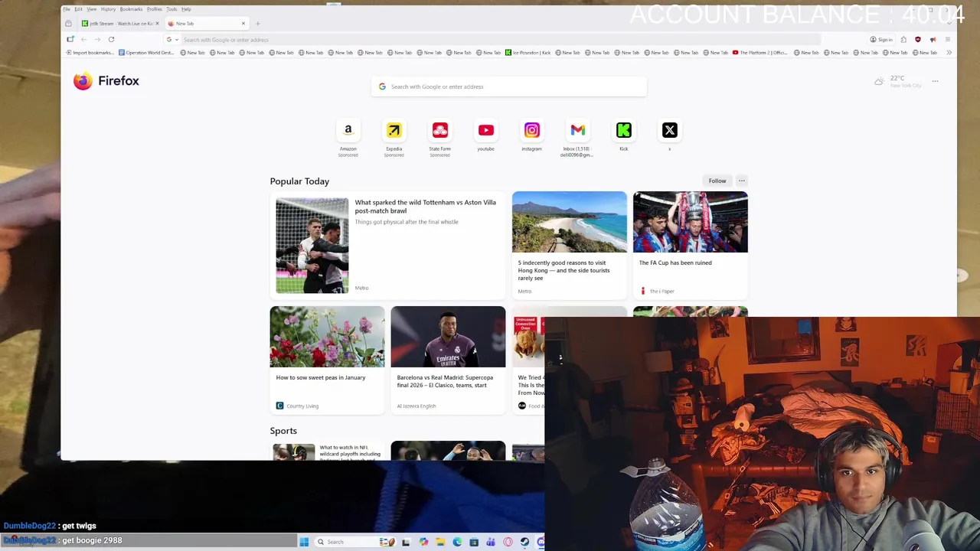Open the Copilot taskbar icon
Screen dimensions: 980x551
[423, 542]
